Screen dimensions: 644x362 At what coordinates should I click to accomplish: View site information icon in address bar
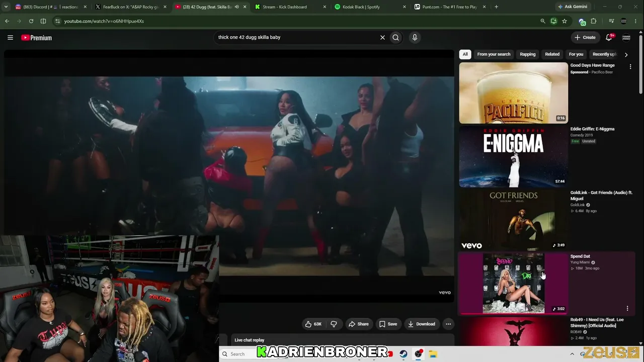coord(57,21)
